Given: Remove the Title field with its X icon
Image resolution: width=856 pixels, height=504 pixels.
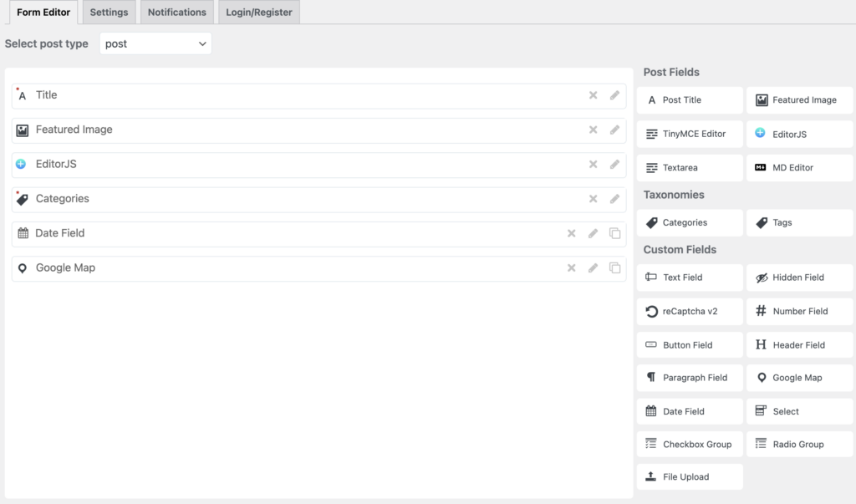Looking at the screenshot, I should [593, 95].
